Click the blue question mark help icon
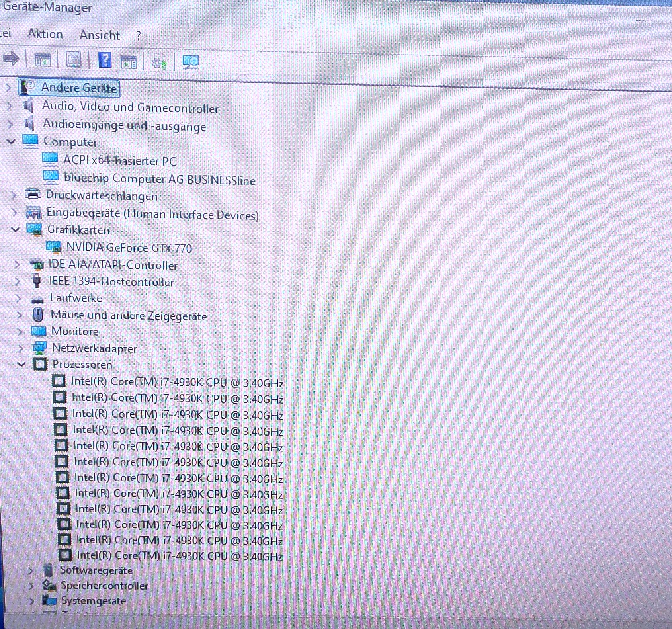 pos(105,60)
